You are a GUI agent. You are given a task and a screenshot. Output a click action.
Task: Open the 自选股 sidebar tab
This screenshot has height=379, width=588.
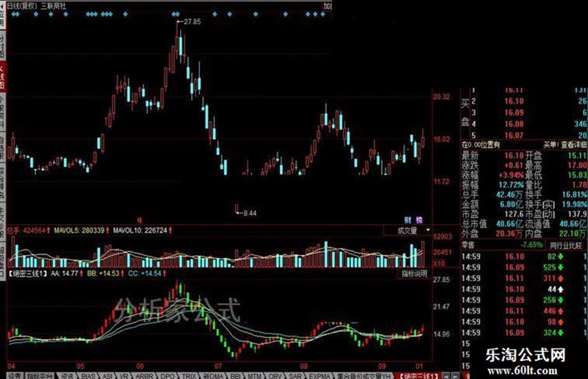(x=2, y=148)
